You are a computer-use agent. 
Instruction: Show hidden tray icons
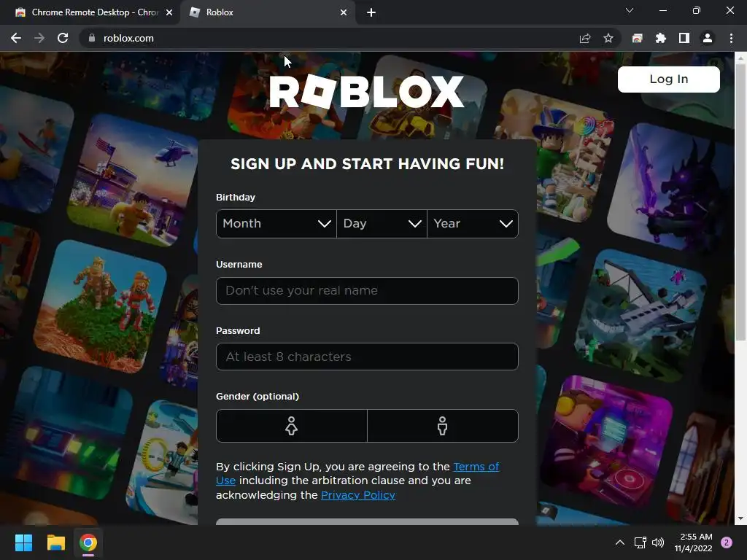point(620,542)
